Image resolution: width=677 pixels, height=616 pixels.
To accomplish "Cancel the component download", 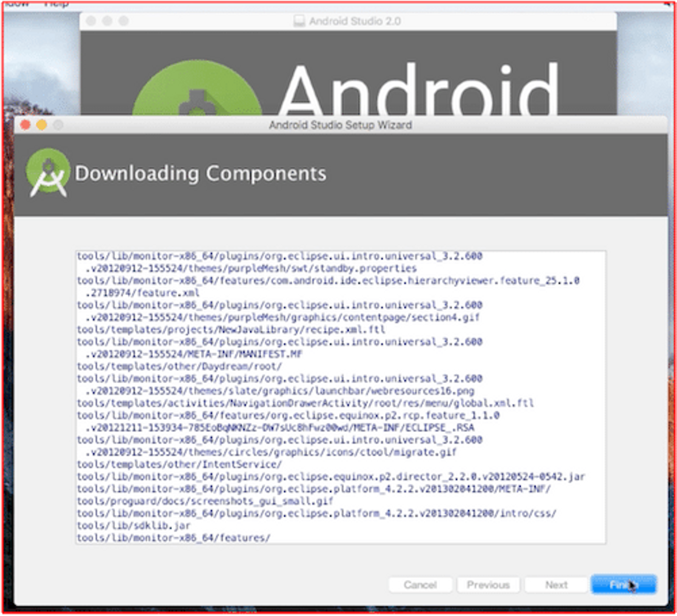I will pos(420,584).
